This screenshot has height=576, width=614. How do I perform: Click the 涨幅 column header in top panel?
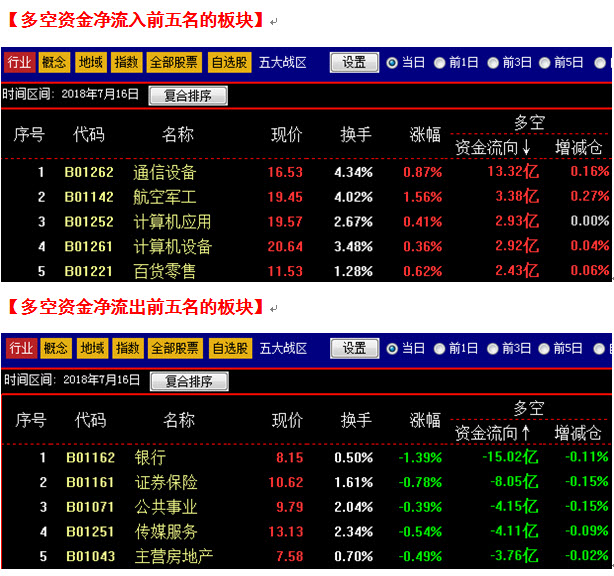tap(425, 135)
